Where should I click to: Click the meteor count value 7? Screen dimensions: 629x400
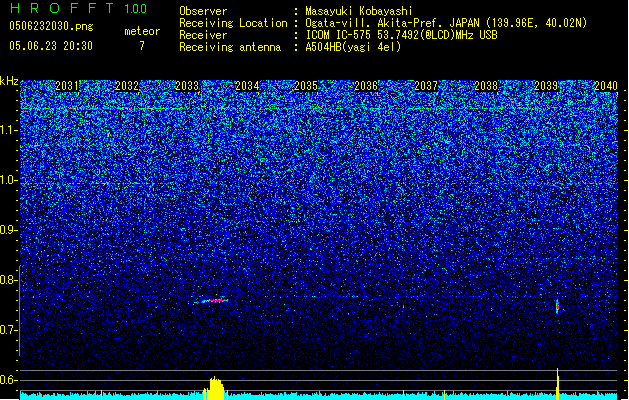point(142,46)
